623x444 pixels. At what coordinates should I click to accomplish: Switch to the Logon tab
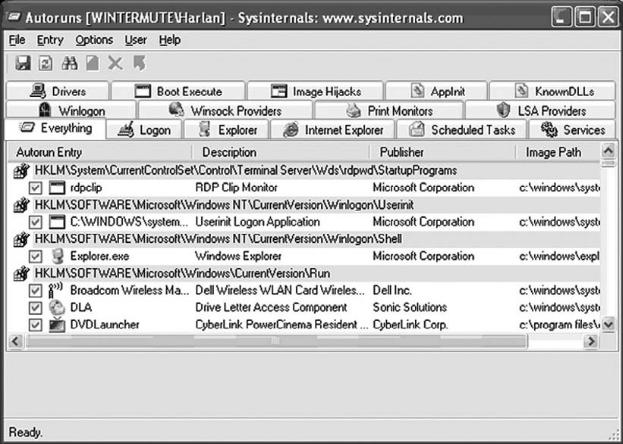click(x=144, y=130)
